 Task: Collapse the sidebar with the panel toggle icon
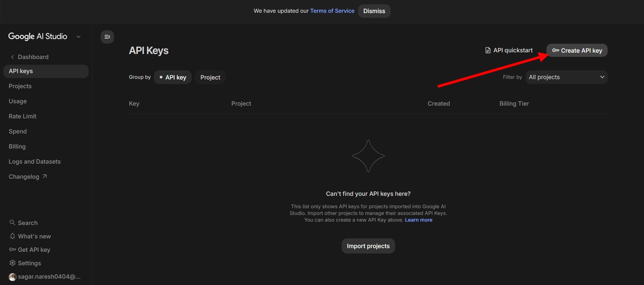pos(107,37)
